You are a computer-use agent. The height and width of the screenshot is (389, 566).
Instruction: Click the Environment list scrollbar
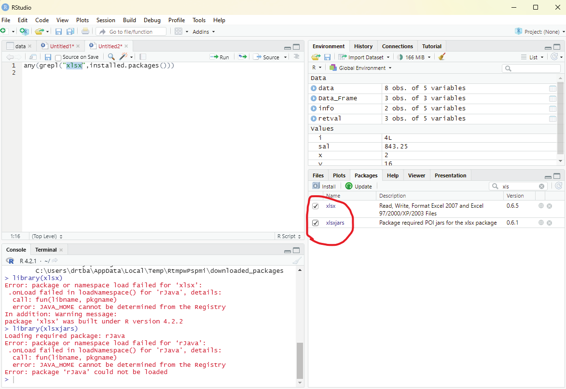[560, 117]
